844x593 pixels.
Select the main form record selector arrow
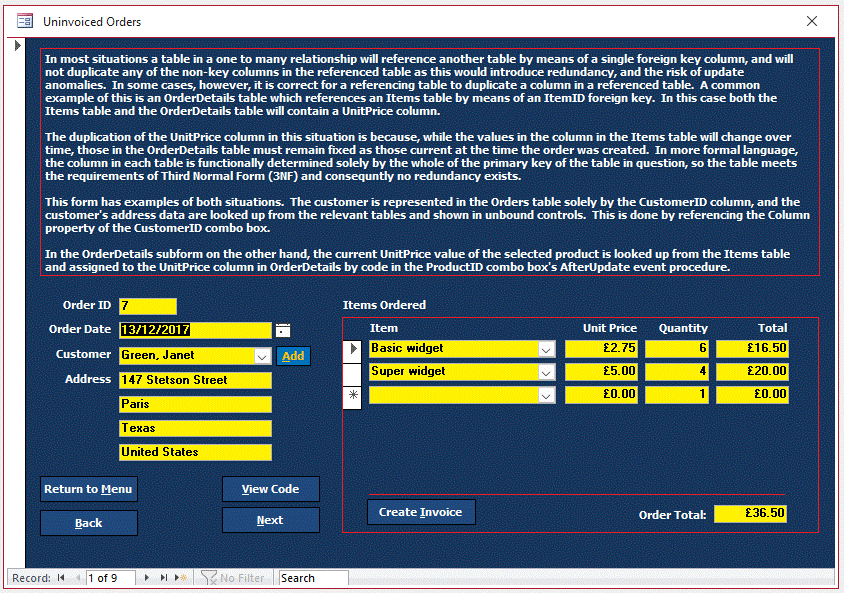point(17,45)
